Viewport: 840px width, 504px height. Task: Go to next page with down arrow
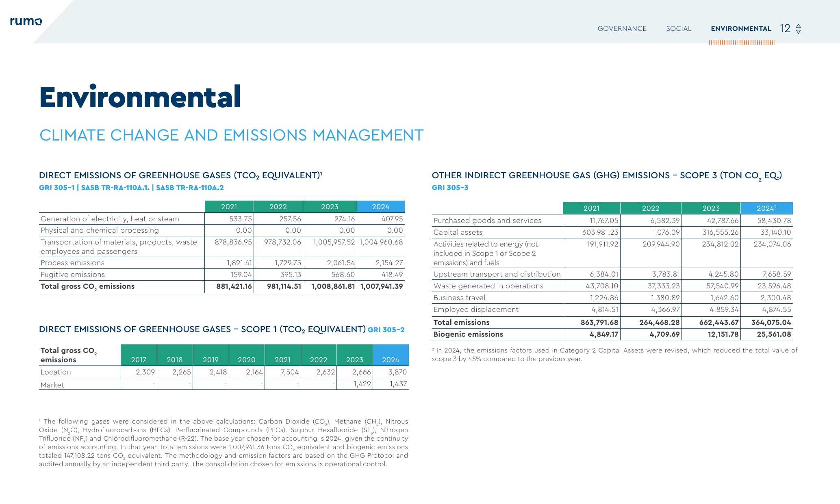coord(798,31)
